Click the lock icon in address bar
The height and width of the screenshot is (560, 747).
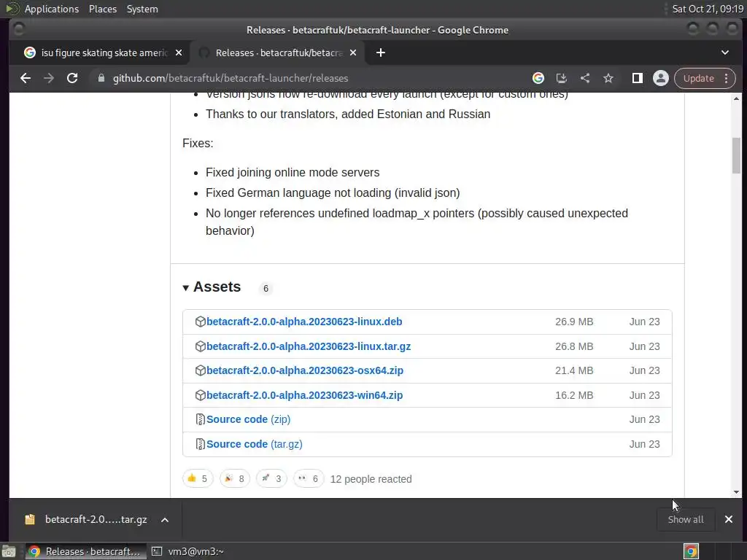pyautogui.click(x=101, y=78)
